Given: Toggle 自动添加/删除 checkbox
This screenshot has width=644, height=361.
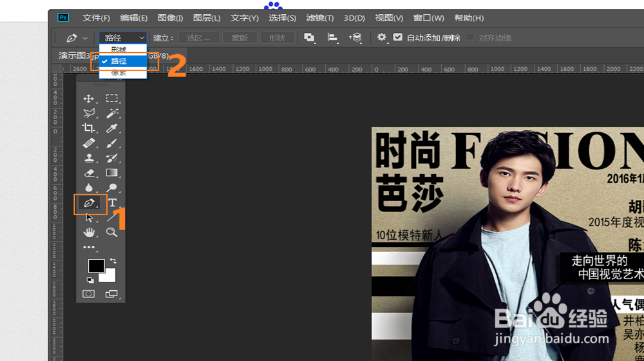Looking at the screenshot, I should 397,37.
